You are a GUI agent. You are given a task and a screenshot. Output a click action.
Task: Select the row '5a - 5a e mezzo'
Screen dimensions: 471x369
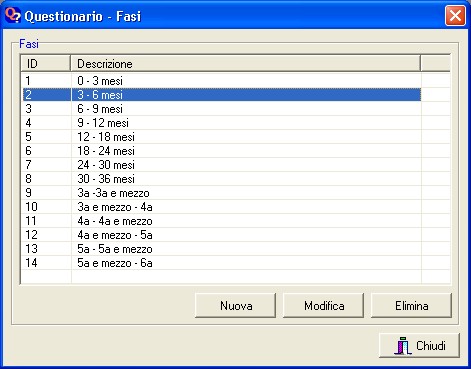click(x=222, y=249)
